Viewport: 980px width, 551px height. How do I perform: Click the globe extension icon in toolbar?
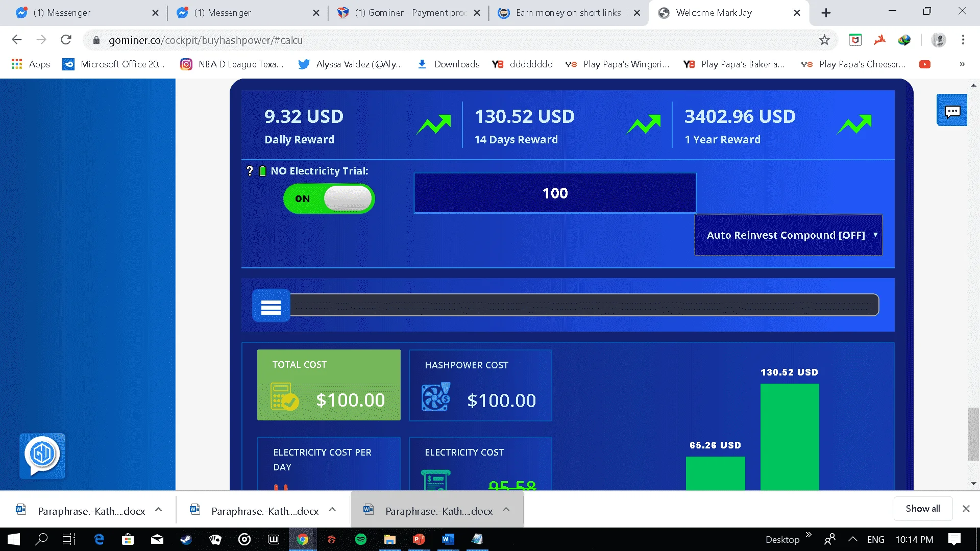point(904,40)
